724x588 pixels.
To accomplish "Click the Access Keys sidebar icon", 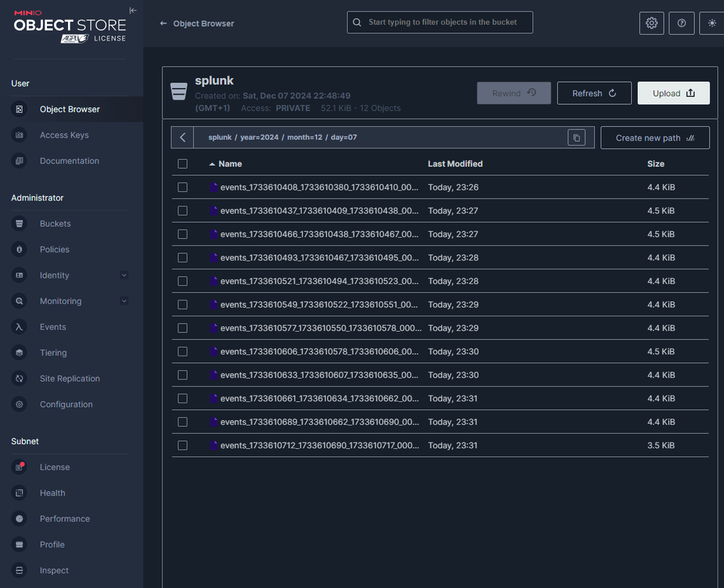I will (20, 135).
